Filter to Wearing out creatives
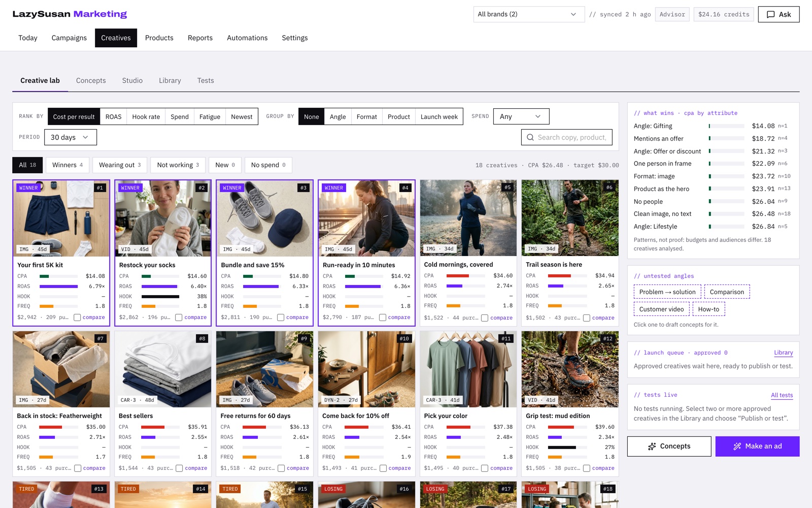This screenshot has width=812, height=508. pyautogui.click(x=120, y=165)
